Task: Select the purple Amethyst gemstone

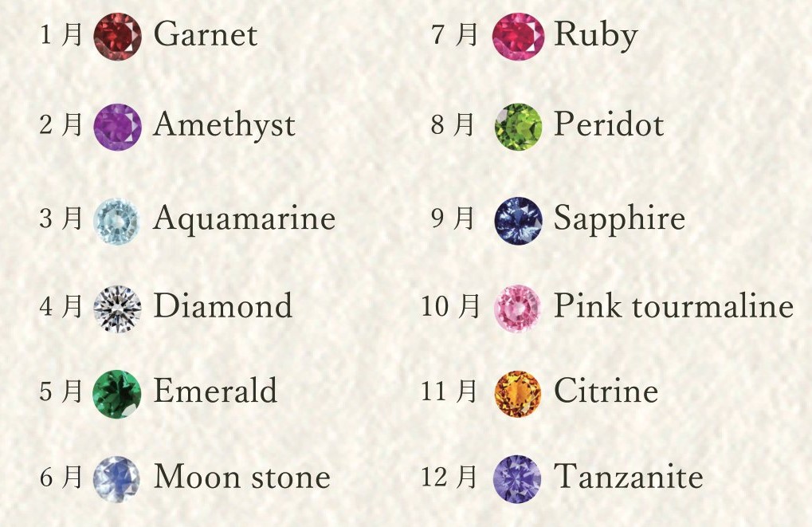Action: 118,127
